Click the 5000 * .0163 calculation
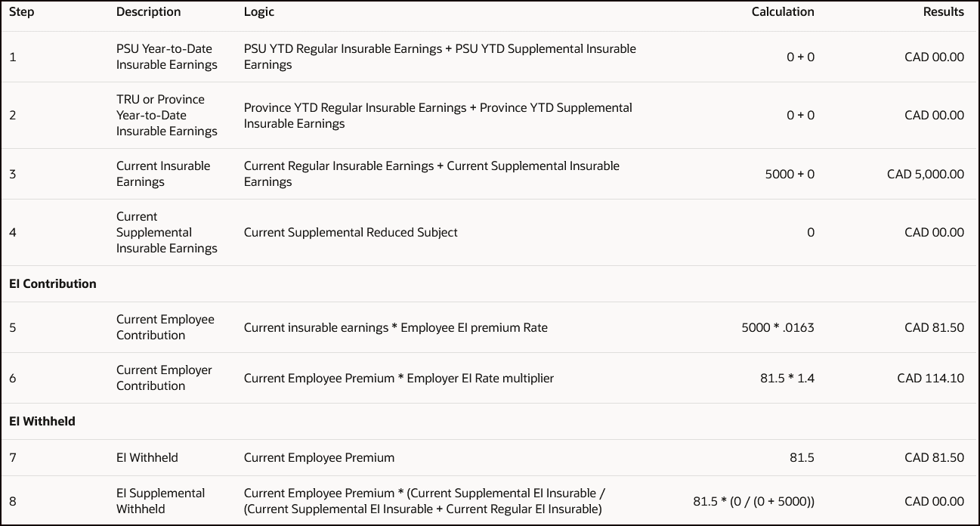The image size is (980, 526). click(x=778, y=327)
